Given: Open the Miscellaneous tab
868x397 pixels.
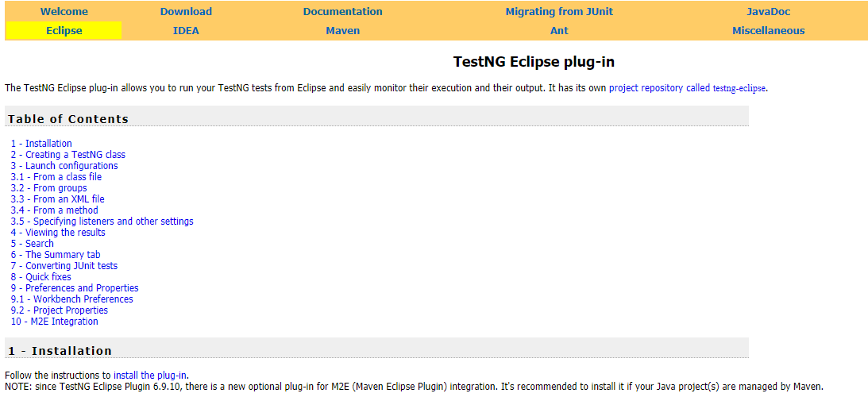Looking at the screenshot, I should (769, 30).
